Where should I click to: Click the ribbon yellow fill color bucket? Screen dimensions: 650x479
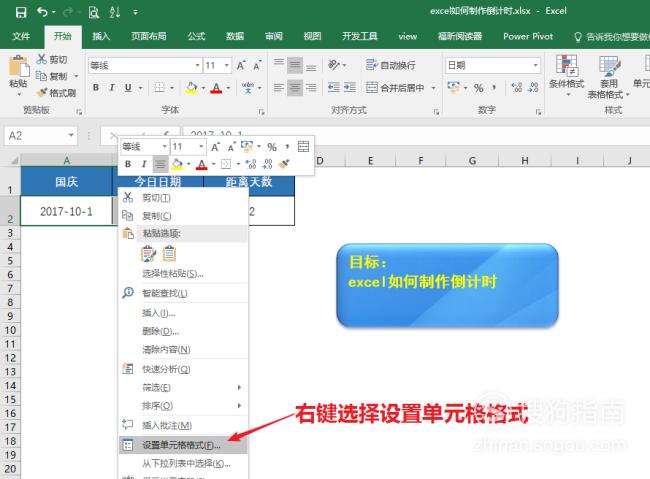pyautogui.click(x=191, y=88)
